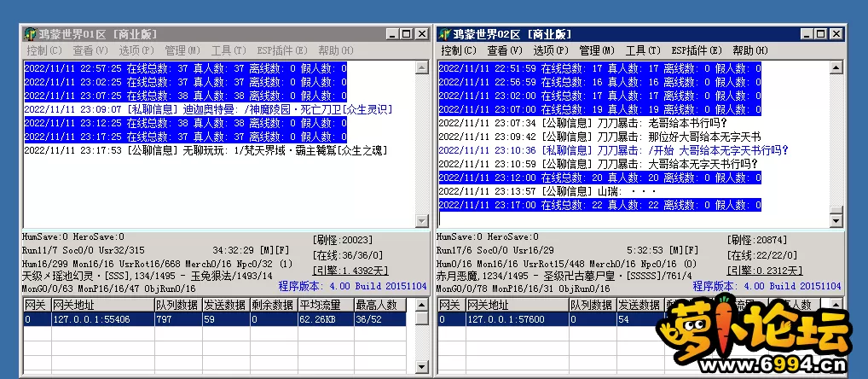Click 发送数据 column header in 02区 table
868x379 pixels.
tap(640, 305)
